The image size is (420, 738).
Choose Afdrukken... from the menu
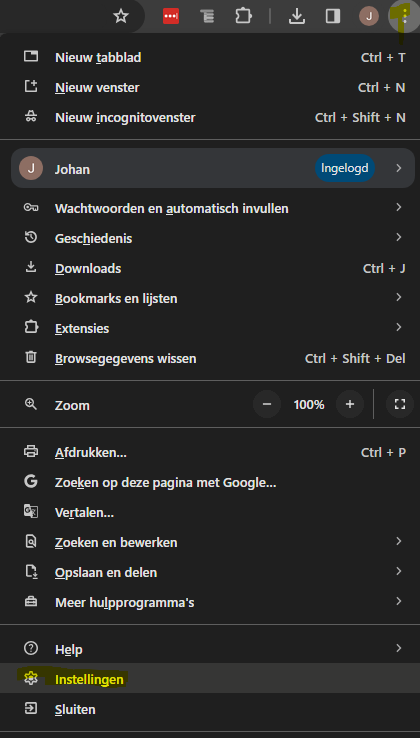[210, 452]
